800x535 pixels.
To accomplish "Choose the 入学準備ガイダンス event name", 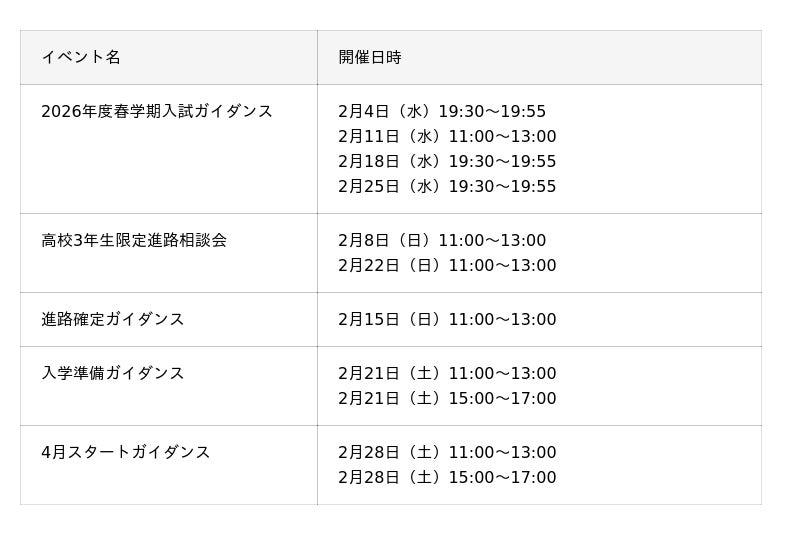I will click(x=113, y=373).
